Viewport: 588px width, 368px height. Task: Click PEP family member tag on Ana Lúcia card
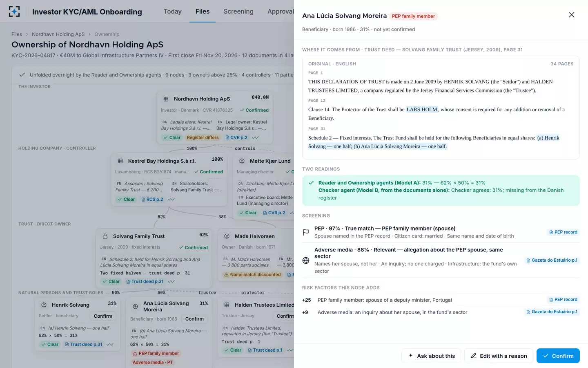click(x=156, y=354)
